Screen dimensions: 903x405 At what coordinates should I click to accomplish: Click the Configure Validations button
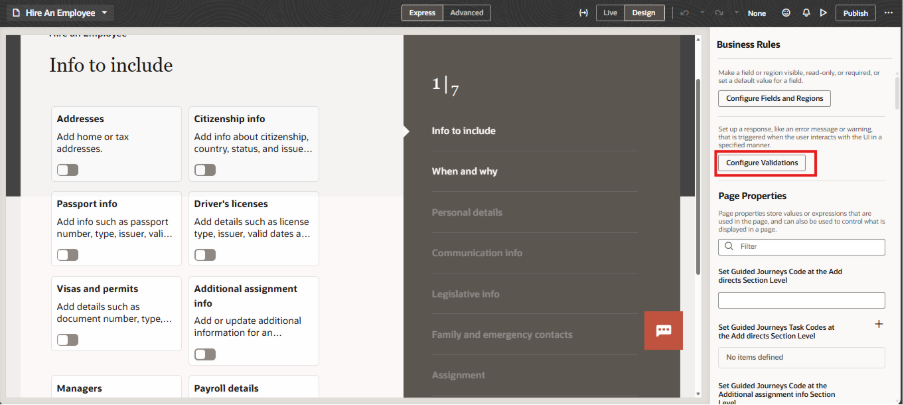click(x=762, y=163)
